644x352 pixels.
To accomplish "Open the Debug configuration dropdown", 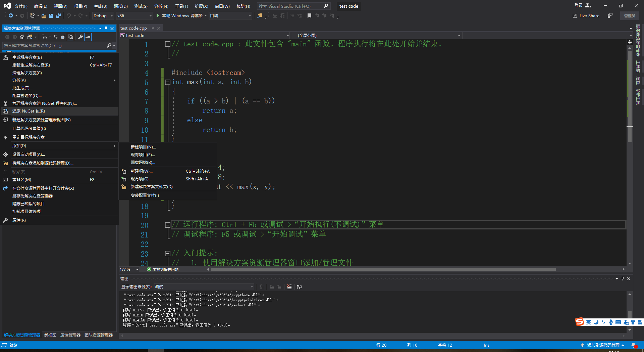I will 103,16.
